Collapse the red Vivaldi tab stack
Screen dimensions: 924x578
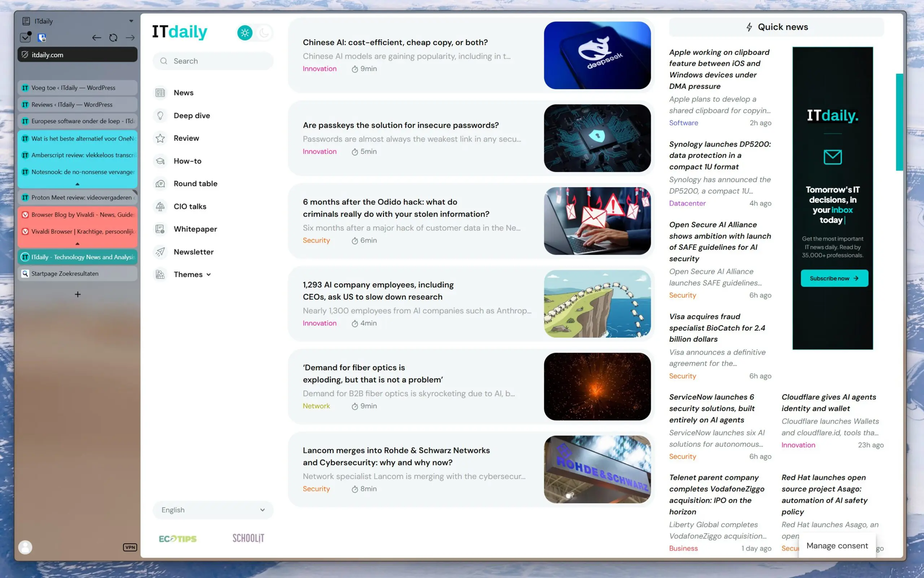(x=78, y=243)
